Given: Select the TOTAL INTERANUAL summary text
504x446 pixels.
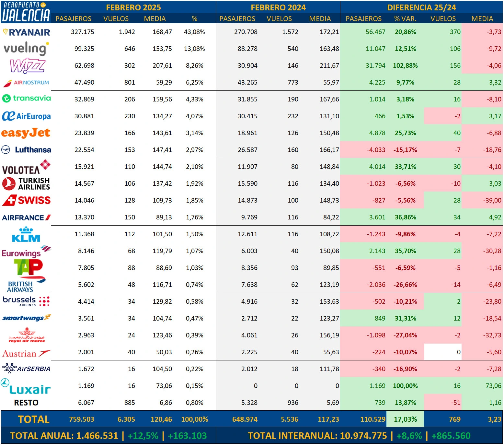Looking at the screenshot, I should click(359, 436).
